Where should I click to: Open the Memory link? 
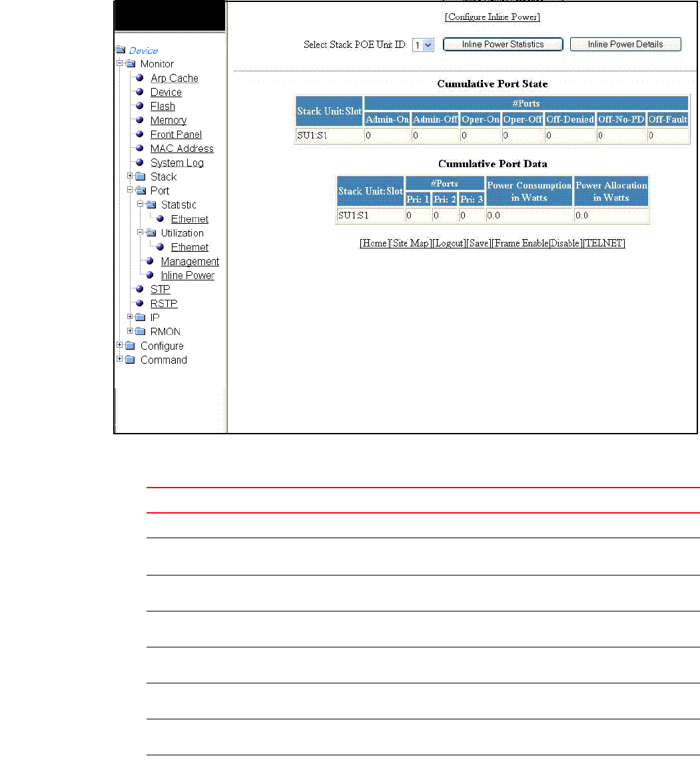(169, 121)
